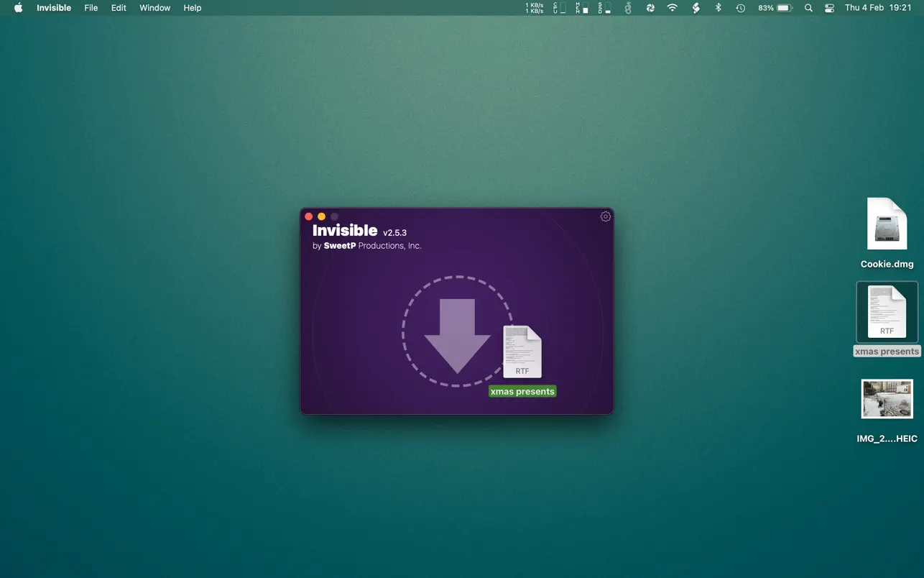Select the Cookie.dmg desktop file
924x578 pixels.
point(887,224)
